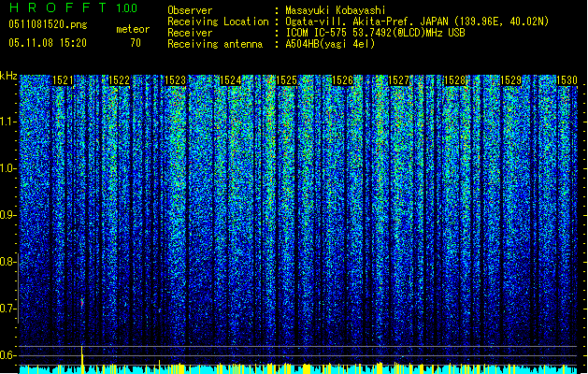Click the Receiver label
This screenshot has height=374, width=588.
point(190,33)
